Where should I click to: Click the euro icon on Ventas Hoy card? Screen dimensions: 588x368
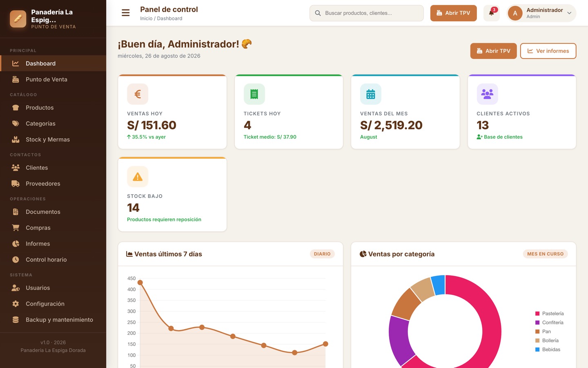click(x=138, y=94)
